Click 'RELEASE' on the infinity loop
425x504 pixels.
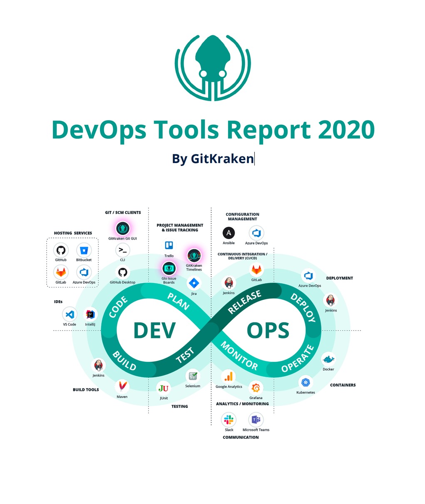point(245,302)
